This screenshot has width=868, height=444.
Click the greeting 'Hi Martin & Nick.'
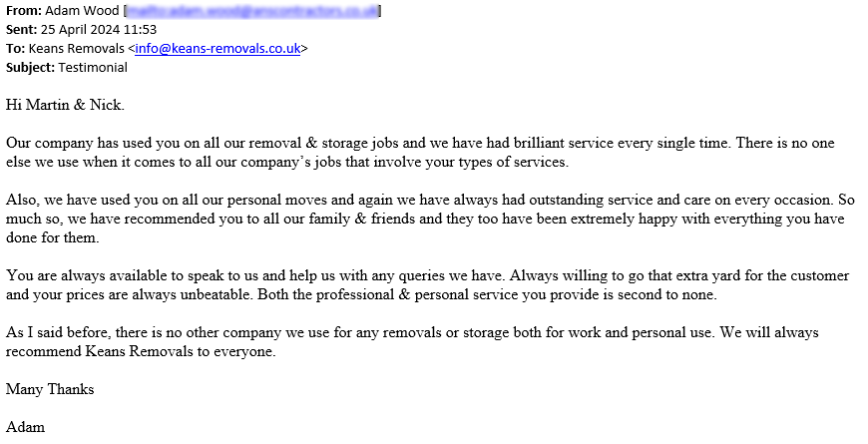(x=65, y=105)
